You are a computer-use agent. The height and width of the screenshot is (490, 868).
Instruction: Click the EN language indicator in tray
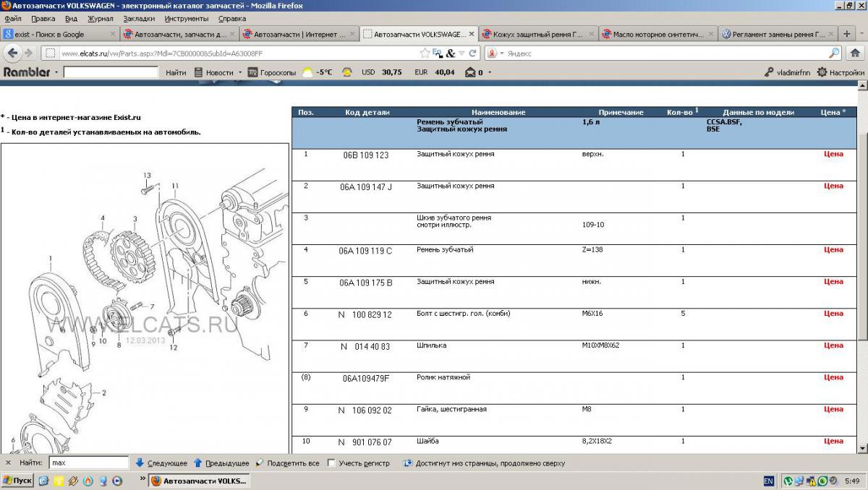(768, 481)
